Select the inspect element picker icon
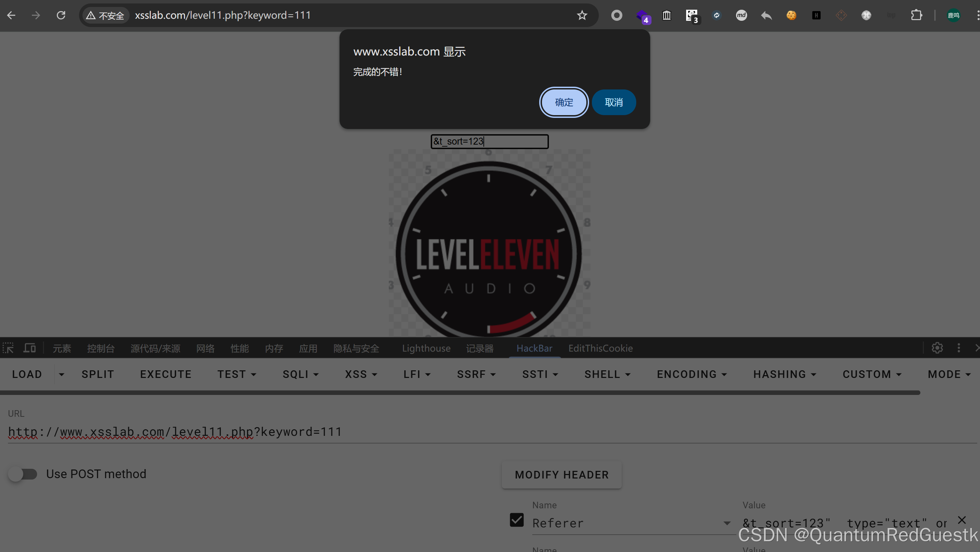Viewport: 980px width, 552px height. [x=8, y=348]
